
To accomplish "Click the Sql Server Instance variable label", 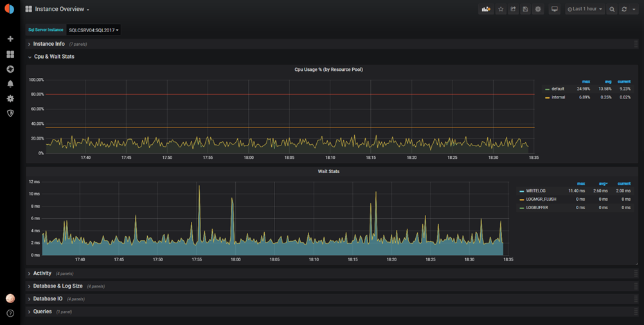I will [x=46, y=30].
